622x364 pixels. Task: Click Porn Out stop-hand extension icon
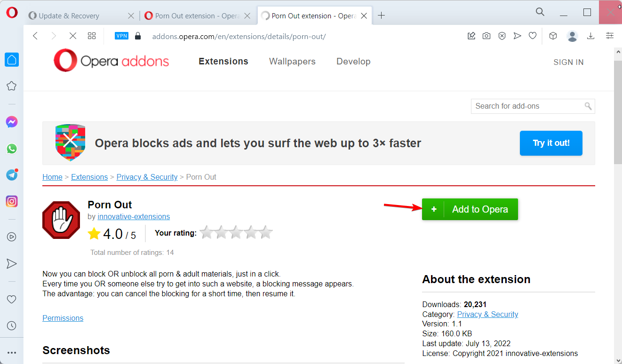coord(61,220)
